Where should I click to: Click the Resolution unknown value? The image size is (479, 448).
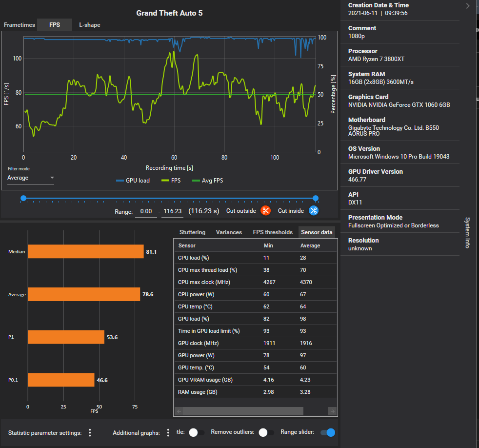click(360, 248)
